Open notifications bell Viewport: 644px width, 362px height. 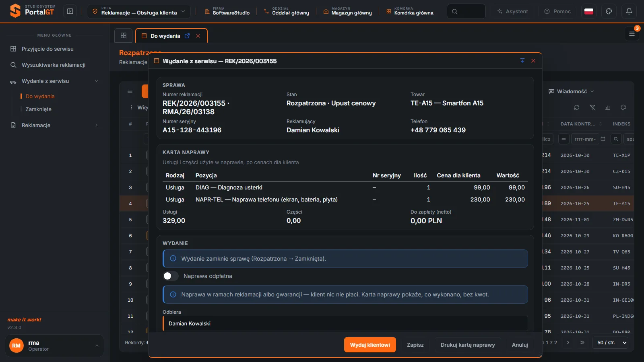[629, 11]
